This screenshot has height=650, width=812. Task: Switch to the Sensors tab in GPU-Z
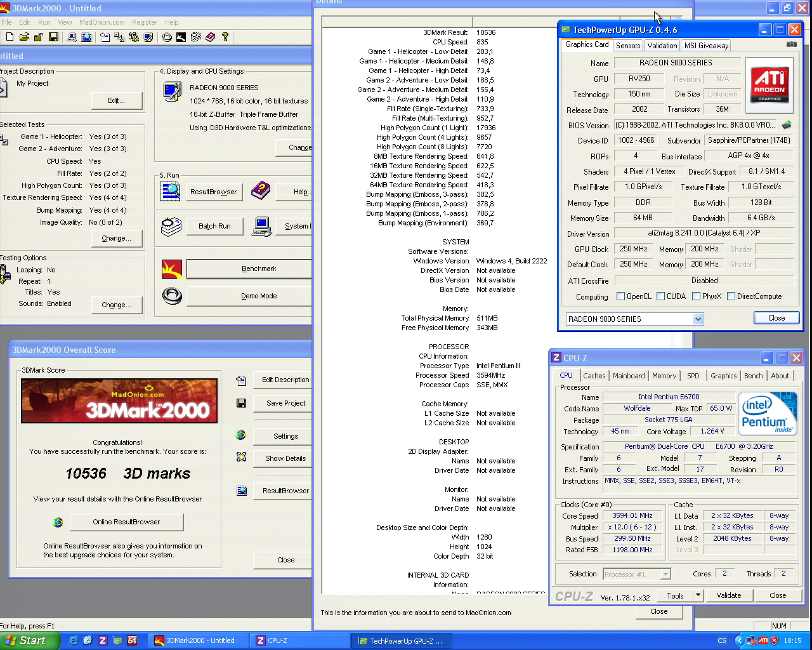pos(627,45)
